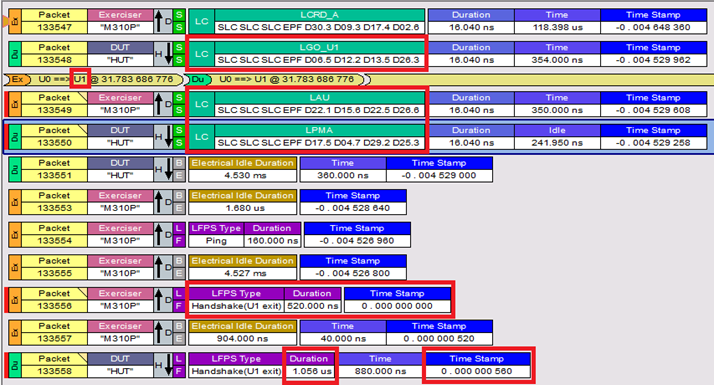Click the Ex badge on packet 133554 row
The width and height of the screenshot is (714, 385).
[x=15, y=235]
